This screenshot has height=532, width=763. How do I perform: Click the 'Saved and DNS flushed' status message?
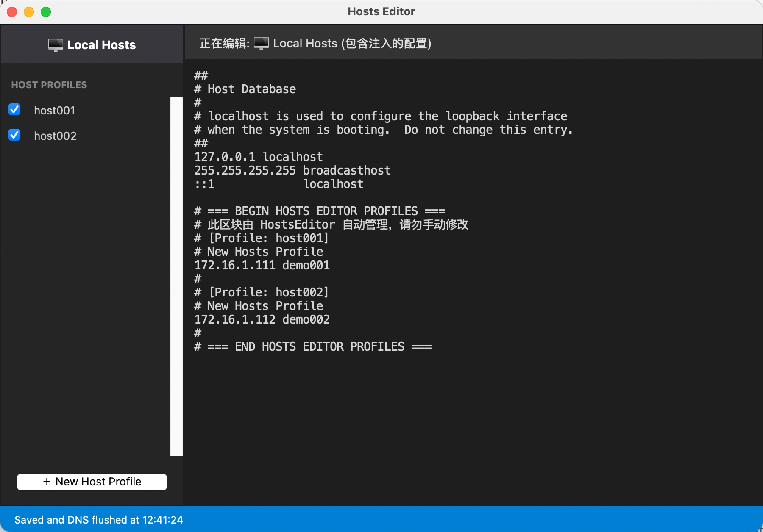99,520
